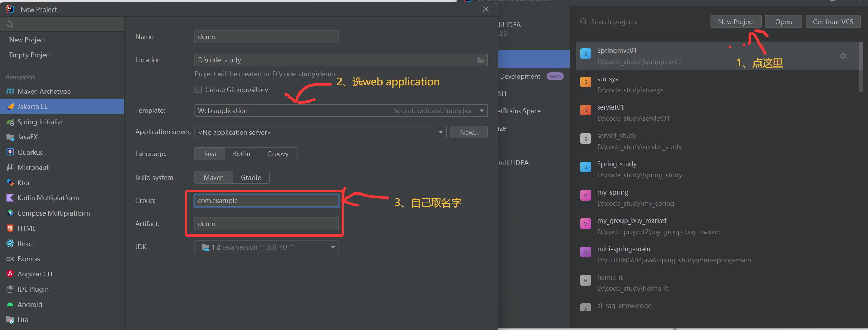Click the IDE Plugin icon
This screenshot has width=868, height=330.
[10, 289]
